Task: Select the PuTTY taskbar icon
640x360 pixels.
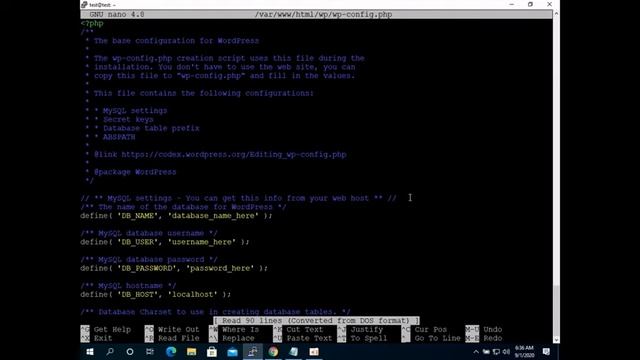Action: point(253,351)
